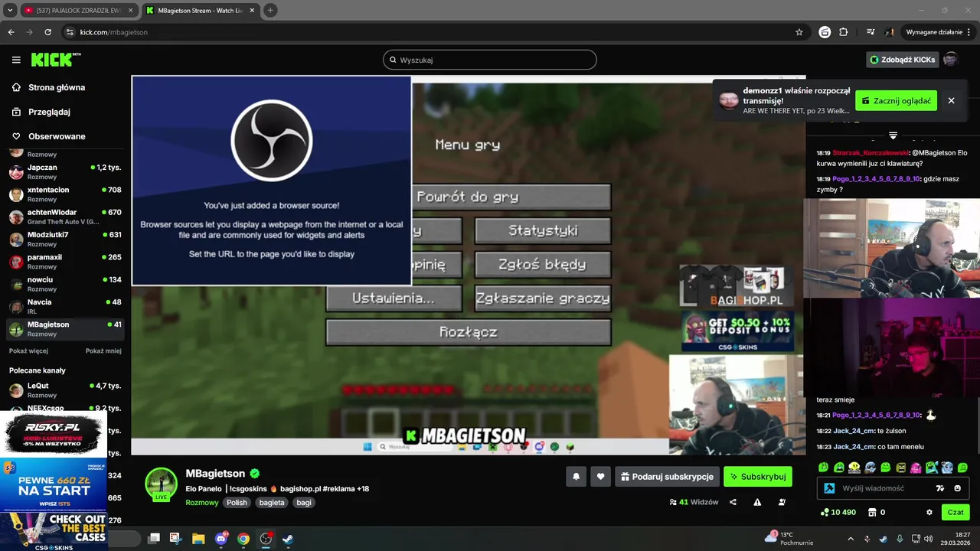This screenshot has height=551, width=980.
Task: Click the Zdobądź KICKs button
Action: [902, 60]
